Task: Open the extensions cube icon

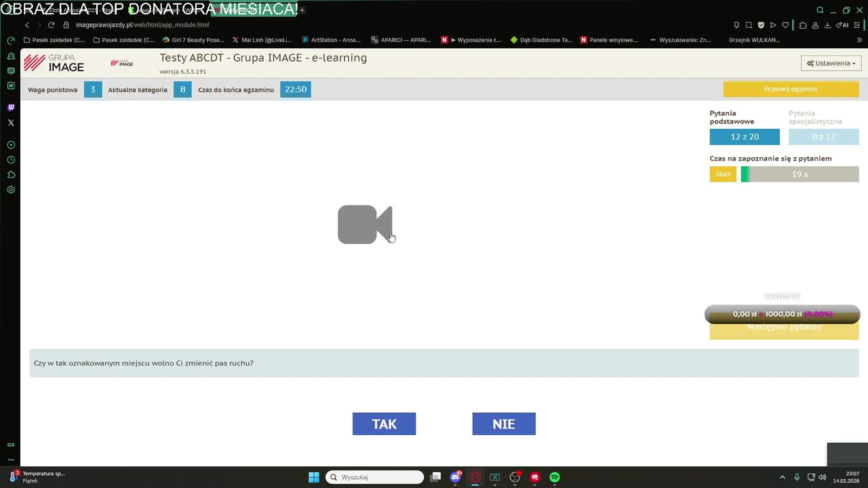Action: pos(803,25)
